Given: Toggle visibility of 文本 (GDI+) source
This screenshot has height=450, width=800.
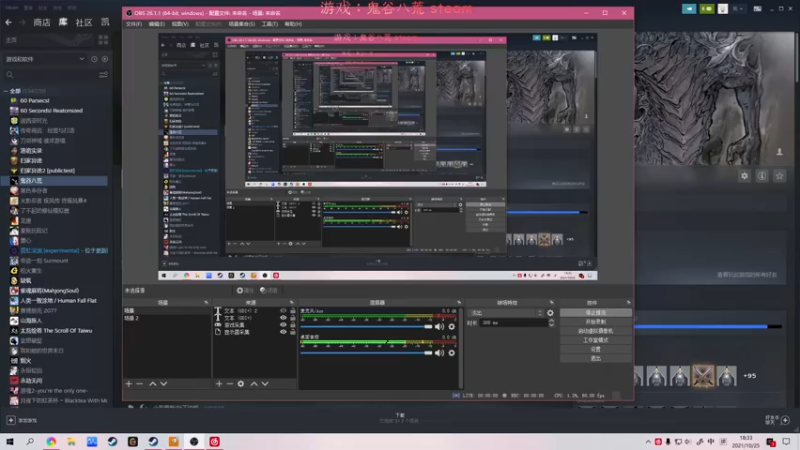Looking at the screenshot, I should (283, 318).
